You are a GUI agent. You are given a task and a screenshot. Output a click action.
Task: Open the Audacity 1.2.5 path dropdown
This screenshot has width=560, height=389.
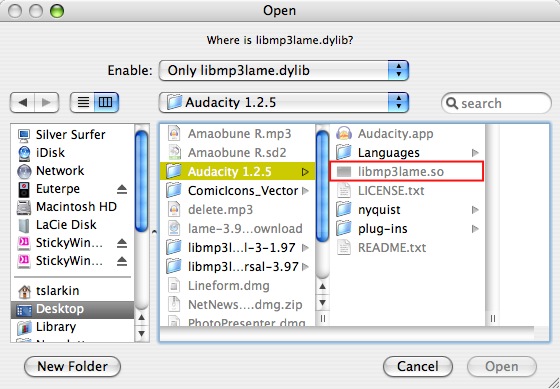284,103
